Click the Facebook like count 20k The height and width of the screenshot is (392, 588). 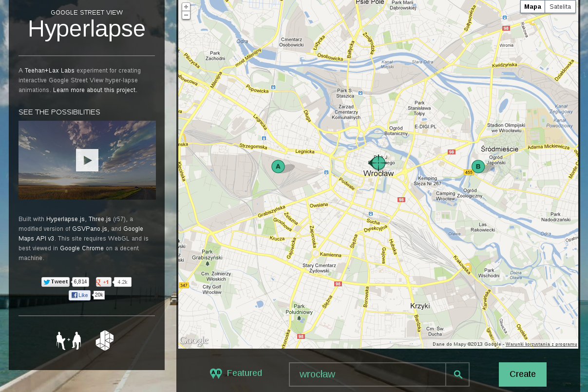coord(99,295)
